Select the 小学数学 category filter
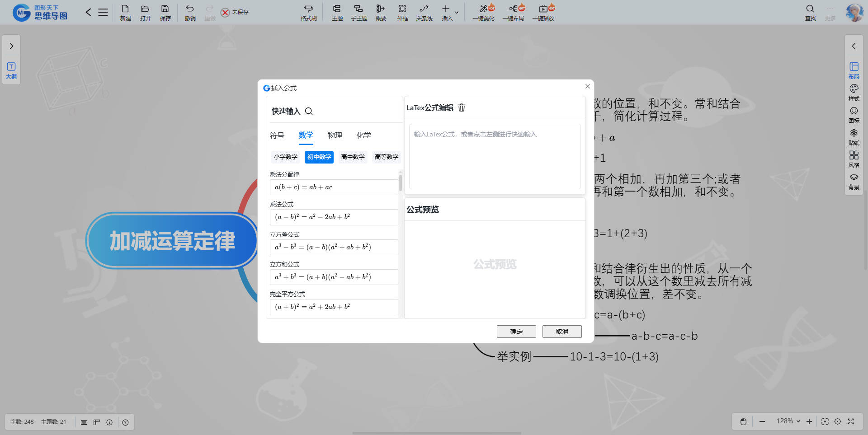 [285, 157]
